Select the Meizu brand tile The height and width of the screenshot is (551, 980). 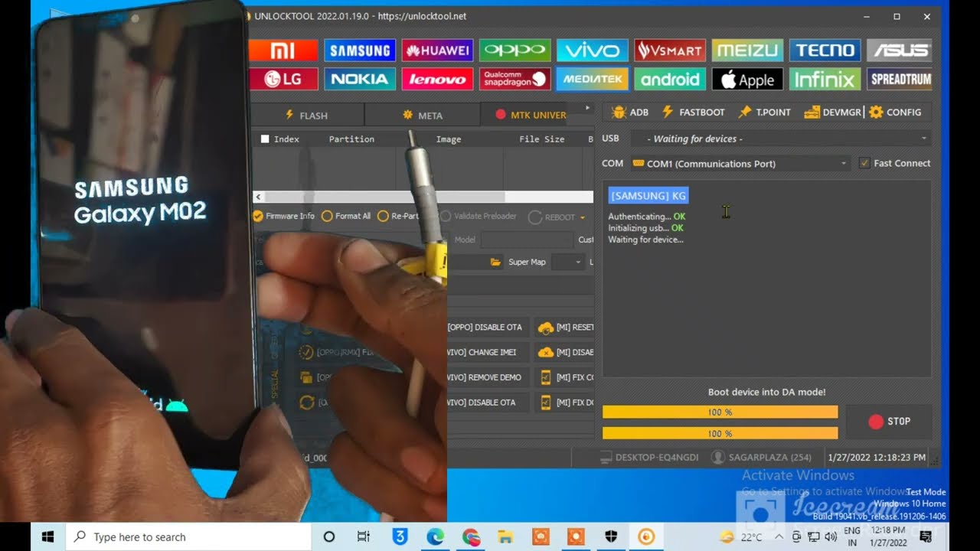click(x=747, y=51)
